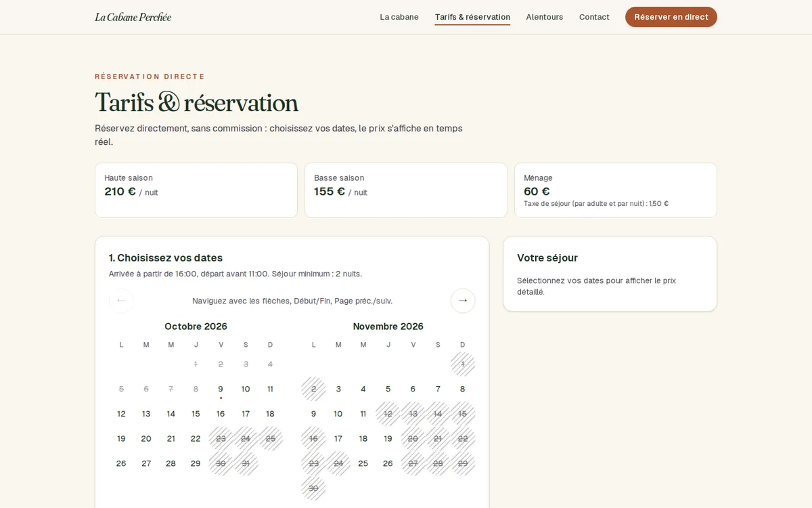The width and height of the screenshot is (812, 508).
Task: Select November 11 date cell
Action: pos(363,414)
